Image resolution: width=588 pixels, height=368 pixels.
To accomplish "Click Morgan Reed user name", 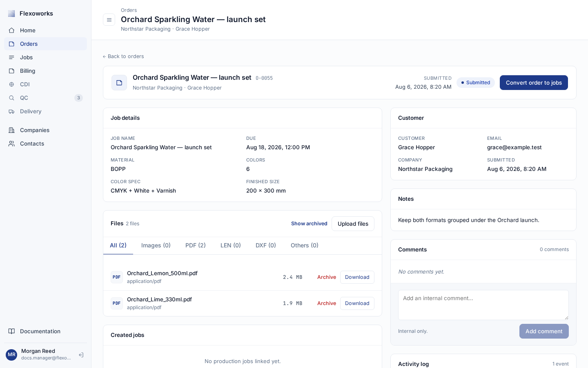I will (38, 351).
